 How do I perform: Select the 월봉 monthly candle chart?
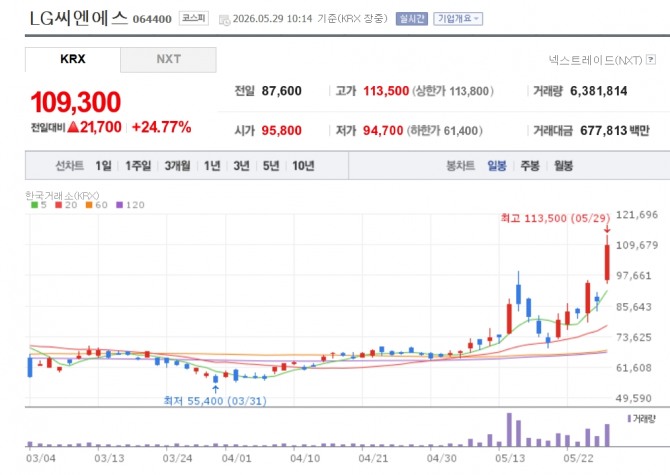[563, 166]
